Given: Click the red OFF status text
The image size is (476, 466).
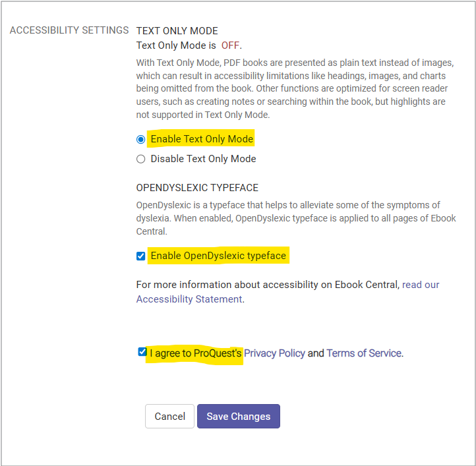Looking at the screenshot, I should (x=230, y=45).
